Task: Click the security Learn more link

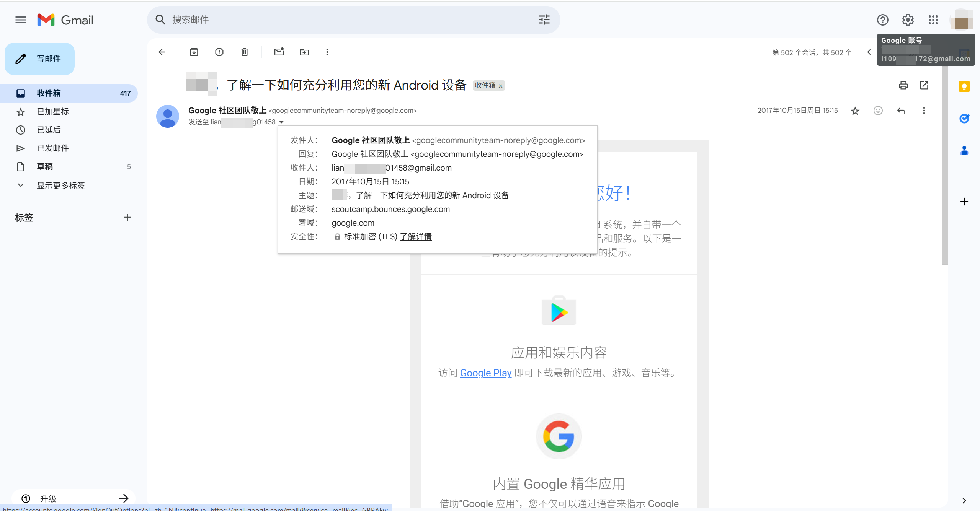Action: pyautogui.click(x=416, y=237)
